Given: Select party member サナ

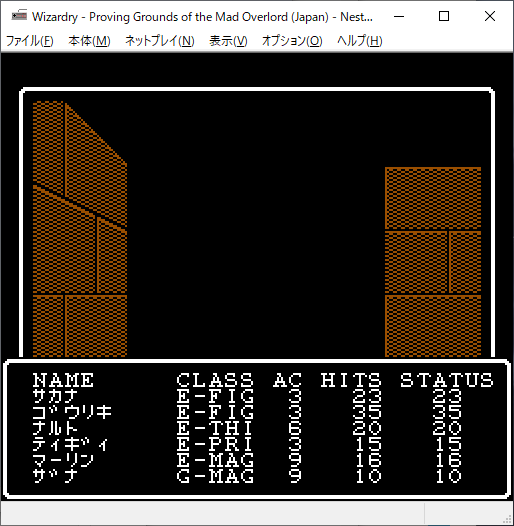Looking at the screenshot, I should click(55, 476).
